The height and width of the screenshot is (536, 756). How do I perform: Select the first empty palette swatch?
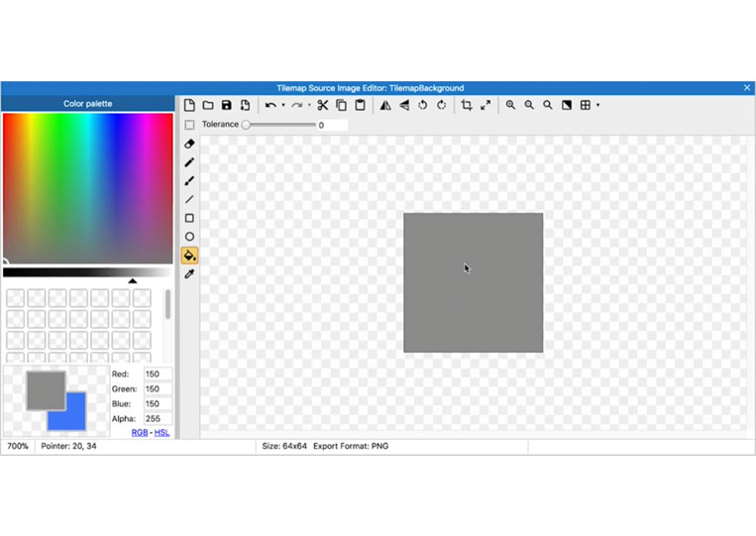16,298
